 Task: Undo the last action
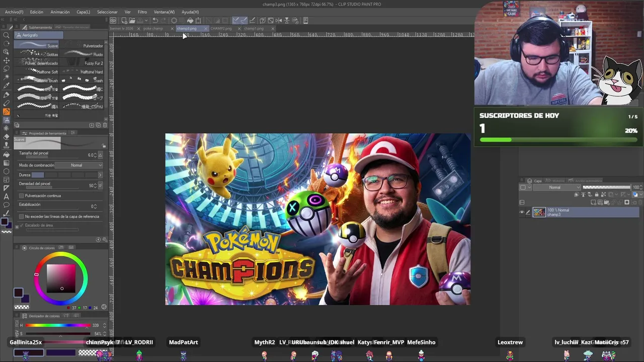155,21
